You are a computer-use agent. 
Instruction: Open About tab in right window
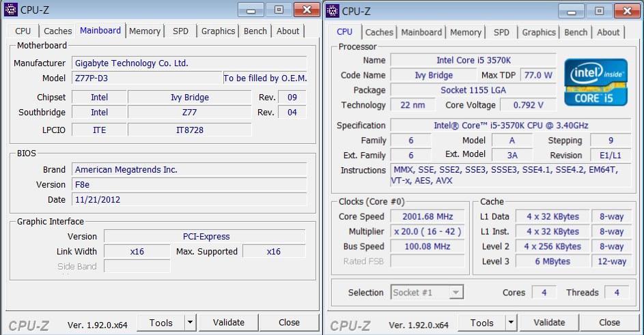[608, 33]
